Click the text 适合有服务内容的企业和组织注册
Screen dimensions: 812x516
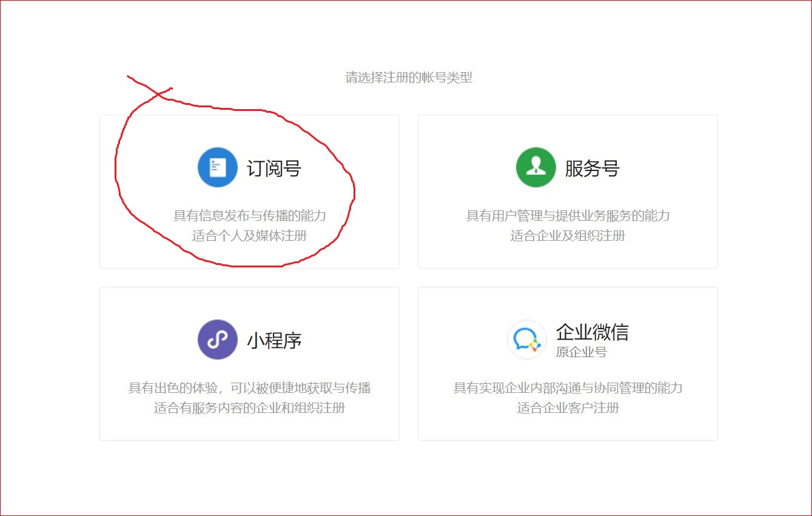[x=250, y=407]
